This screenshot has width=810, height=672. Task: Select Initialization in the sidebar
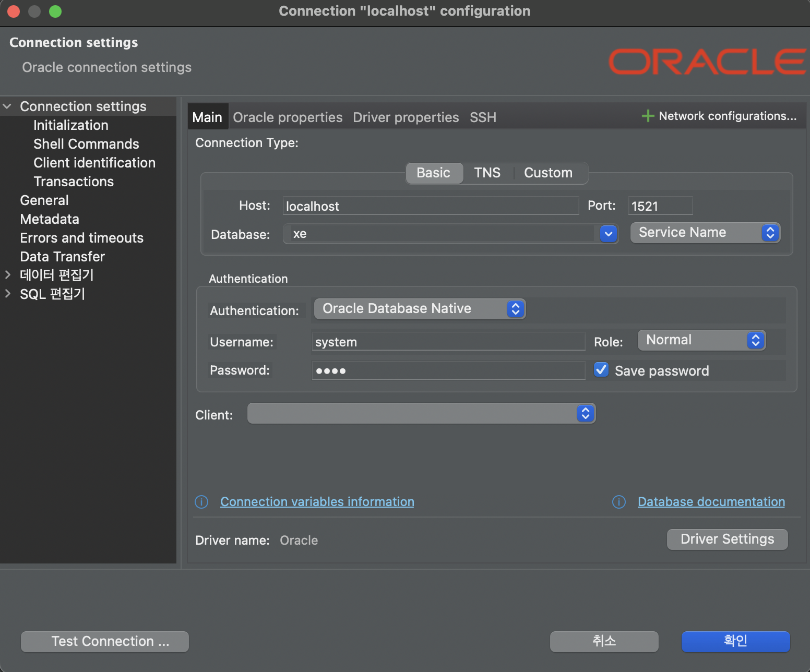click(x=71, y=125)
